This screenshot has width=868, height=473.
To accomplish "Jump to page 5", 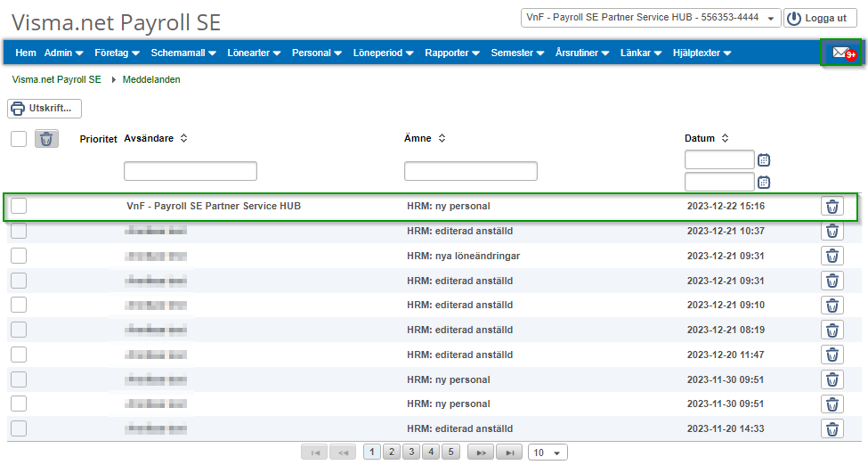I will (x=451, y=452).
